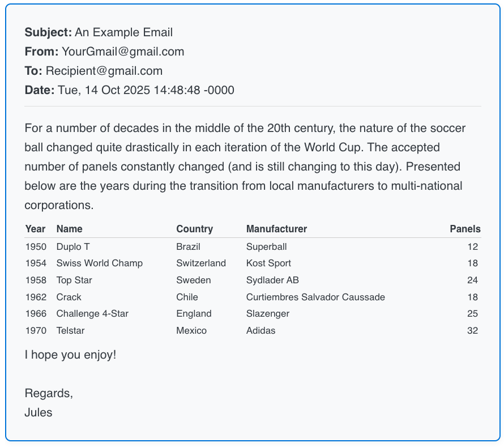
Task: Click the Telstar ball name
Action: 70,330
